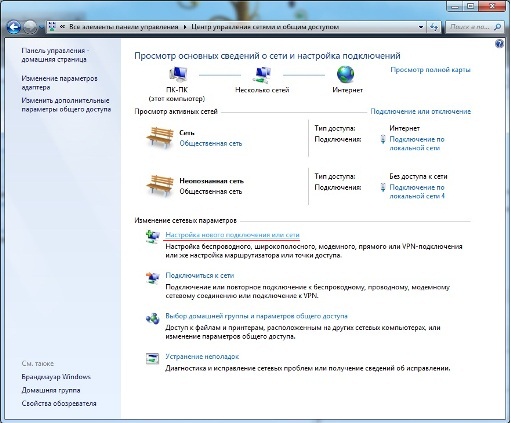This screenshot has width=511, height=423.
Task: Open Изменение параметров адаптера in sidebar
Action: pyautogui.click(x=59, y=83)
